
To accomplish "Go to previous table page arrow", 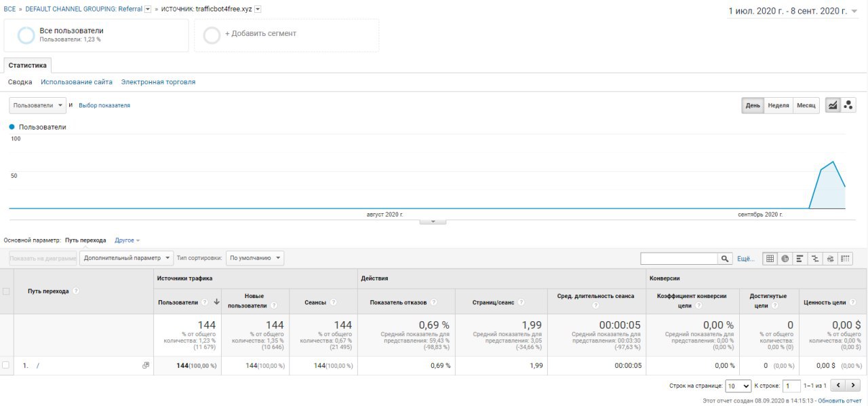I will click(x=838, y=386).
